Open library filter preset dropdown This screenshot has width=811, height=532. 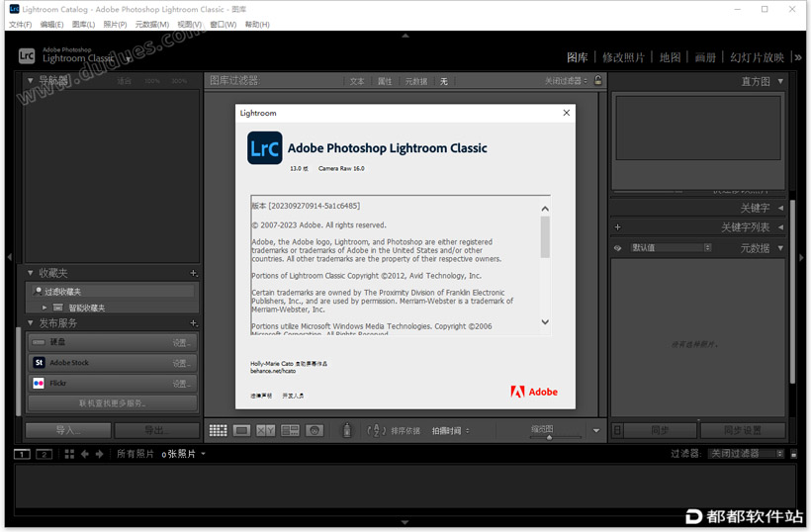[566, 81]
